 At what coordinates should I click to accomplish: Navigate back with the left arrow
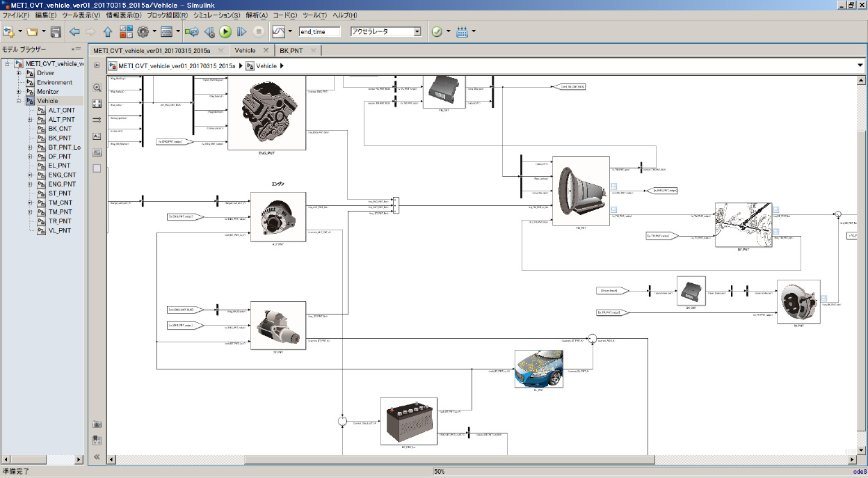point(74,31)
